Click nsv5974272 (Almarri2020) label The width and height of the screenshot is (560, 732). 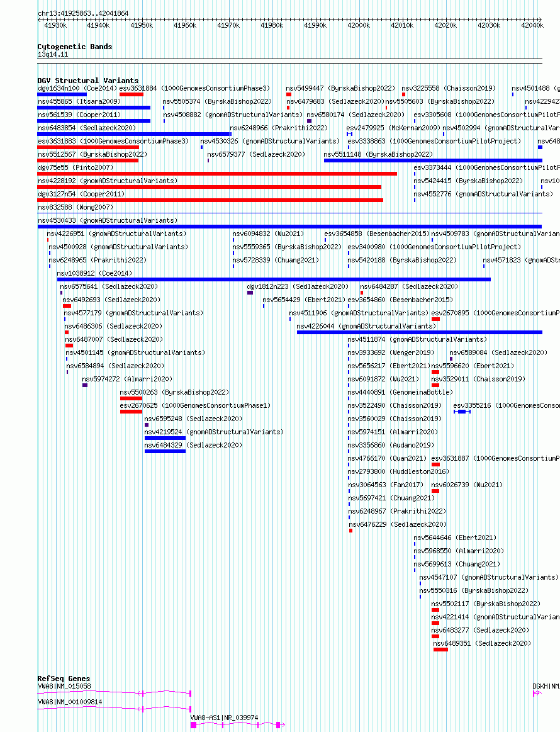tap(127, 379)
